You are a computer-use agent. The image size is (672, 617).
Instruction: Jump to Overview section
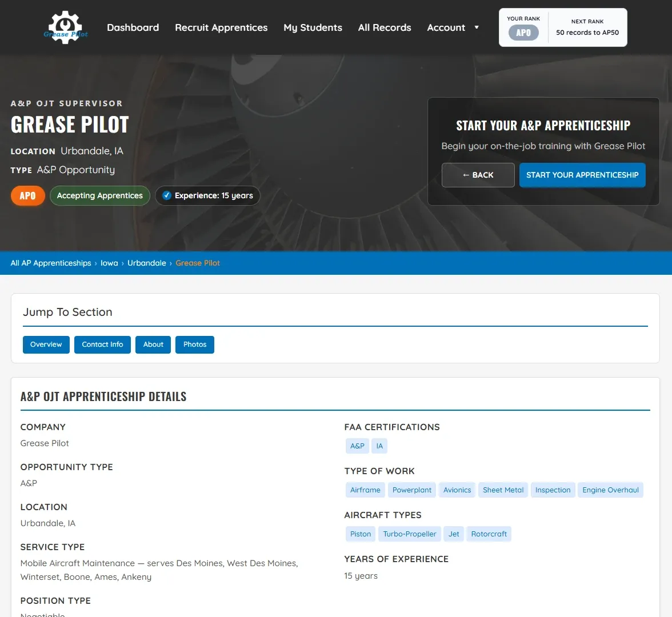pos(46,344)
